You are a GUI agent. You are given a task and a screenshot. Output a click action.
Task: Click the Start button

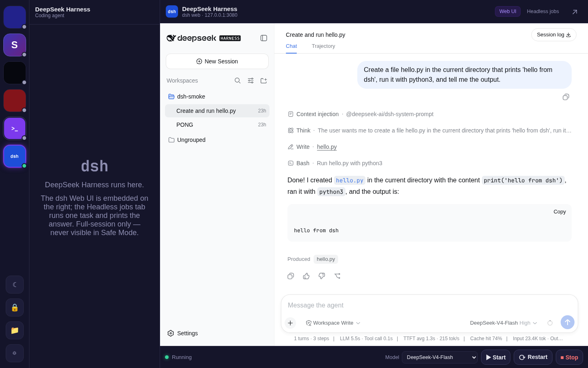496,357
